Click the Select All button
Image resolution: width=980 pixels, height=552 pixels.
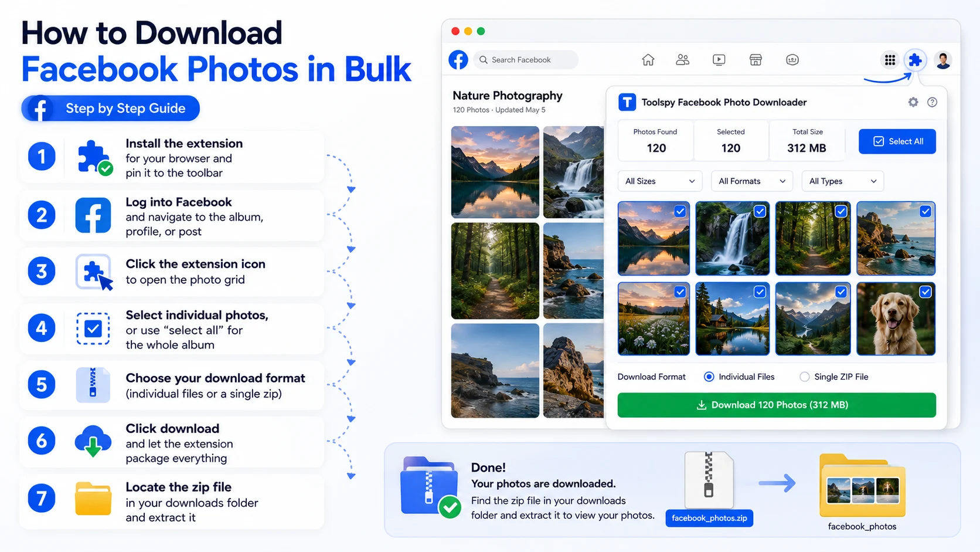[x=897, y=141]
